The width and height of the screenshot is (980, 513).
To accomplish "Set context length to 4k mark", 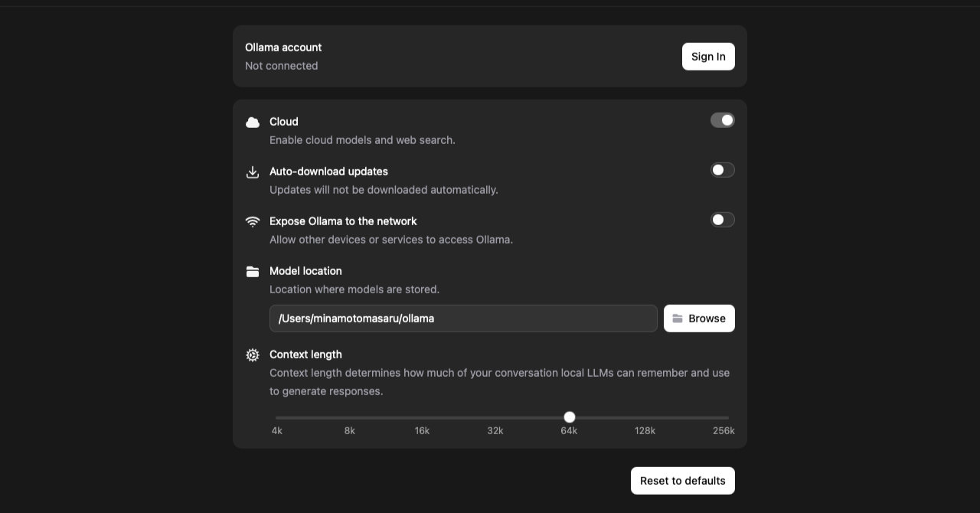I will coord(277,418).
